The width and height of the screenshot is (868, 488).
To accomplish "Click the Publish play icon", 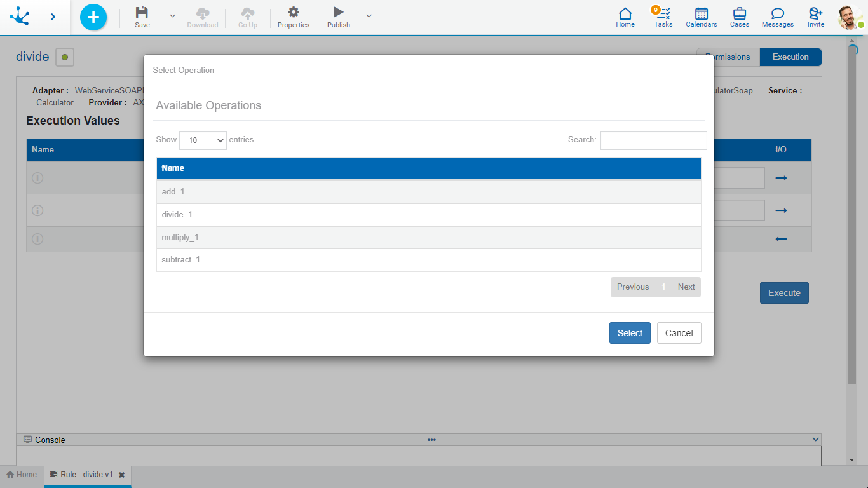I will pyautogui.click(x=338, y=13).
